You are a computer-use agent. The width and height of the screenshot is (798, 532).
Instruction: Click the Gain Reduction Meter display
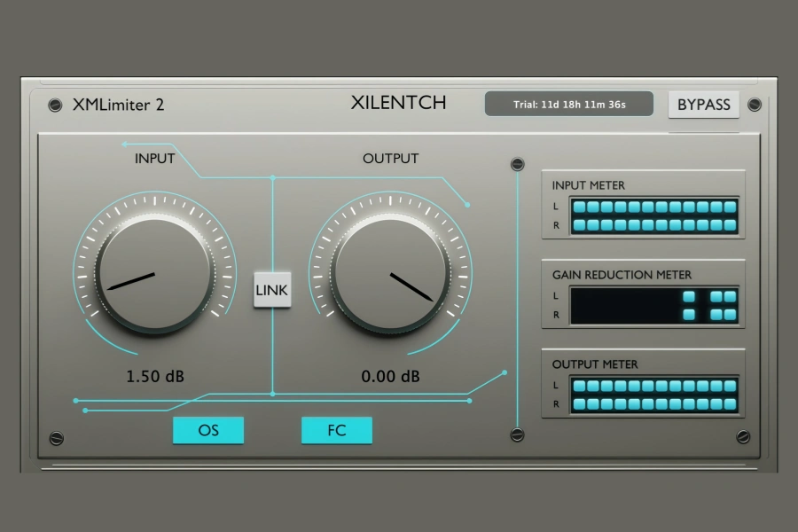coord(654,305)
